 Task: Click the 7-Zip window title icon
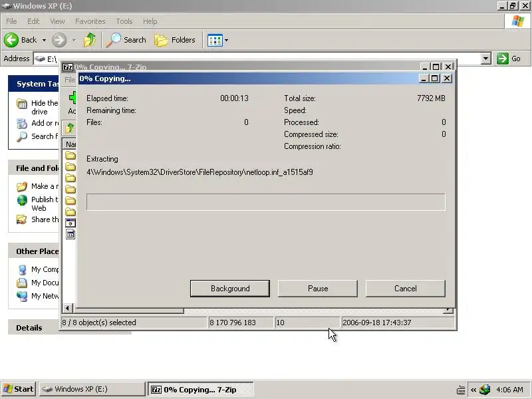click(68, 67)
